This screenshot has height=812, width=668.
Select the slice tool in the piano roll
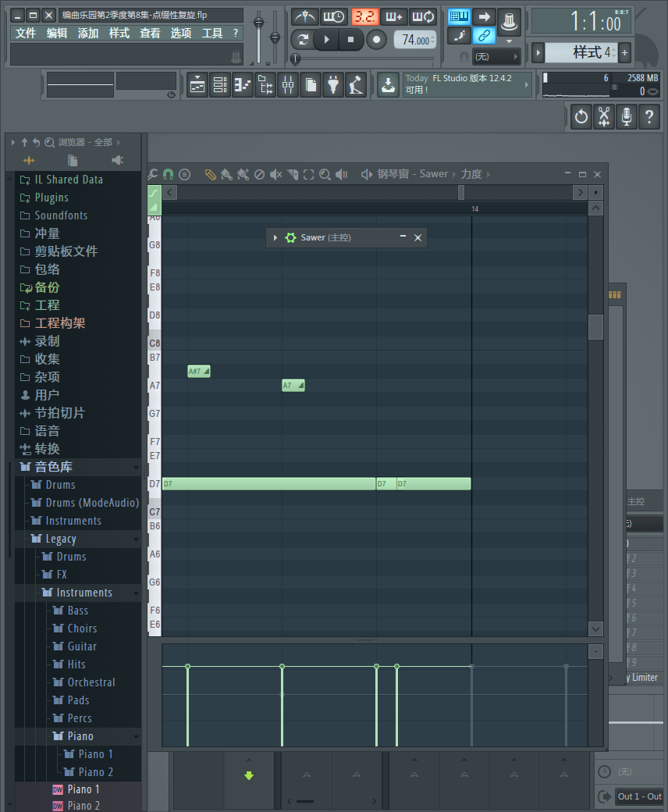(291, 173)
